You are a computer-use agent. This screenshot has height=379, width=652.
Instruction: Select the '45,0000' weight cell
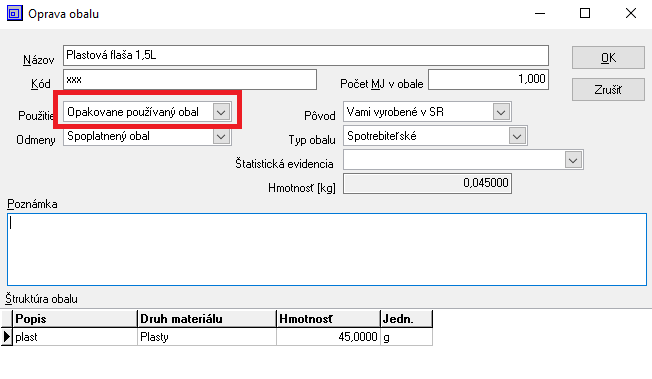coord(328,337)
